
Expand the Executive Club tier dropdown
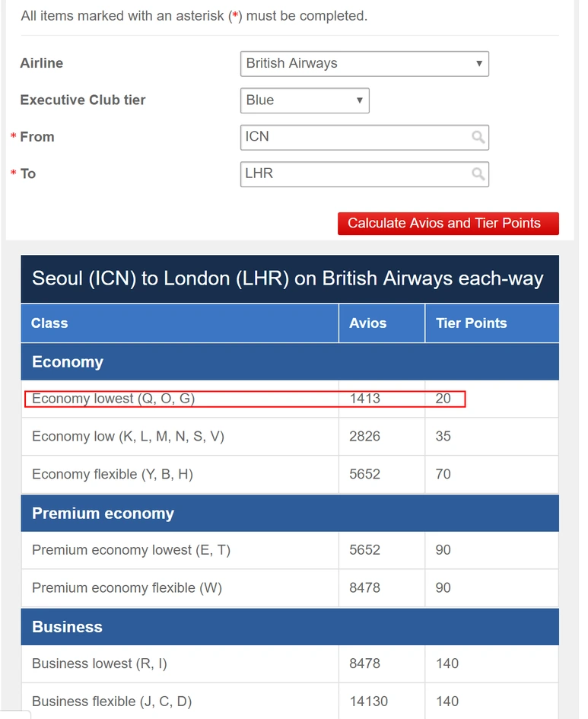tap(305, 100)
